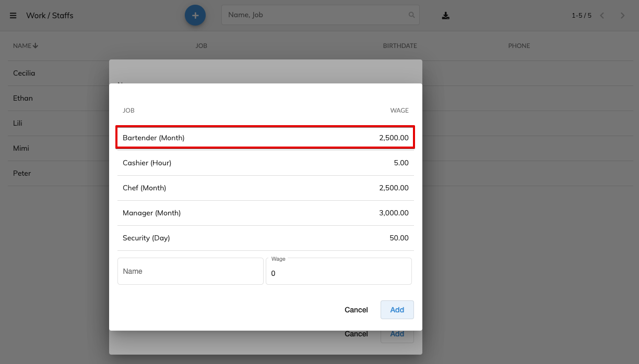Image resolution: width=639 pixels, height=364 pixels.
Task: Click the BIRTHDATE column header
Action: (400, 46)
